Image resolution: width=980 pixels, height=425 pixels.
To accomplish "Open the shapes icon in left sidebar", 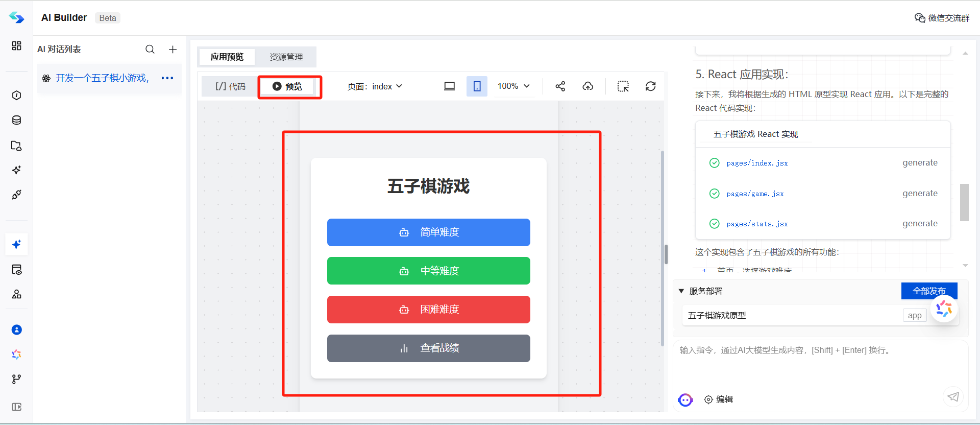I will pos(16,294).
